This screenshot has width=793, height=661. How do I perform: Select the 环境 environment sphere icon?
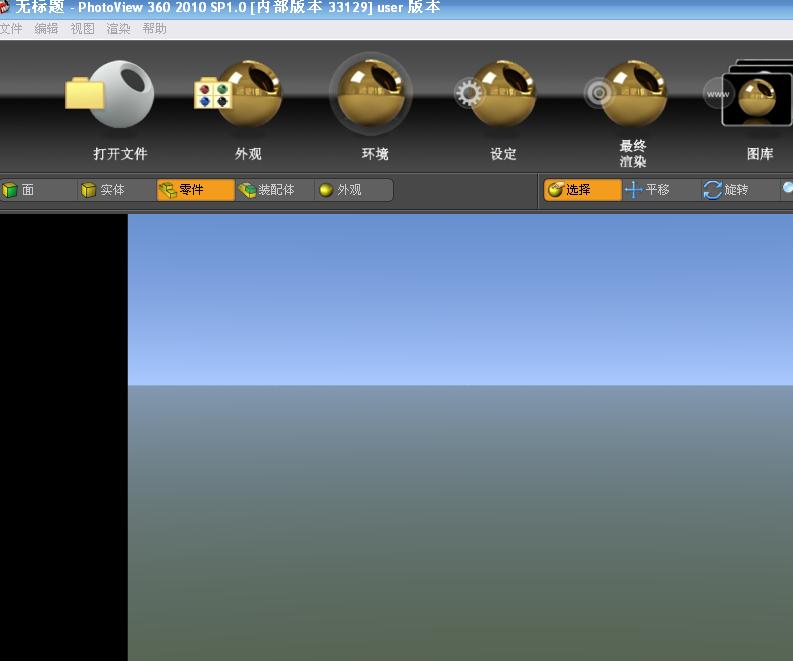(x=371, y=94)
